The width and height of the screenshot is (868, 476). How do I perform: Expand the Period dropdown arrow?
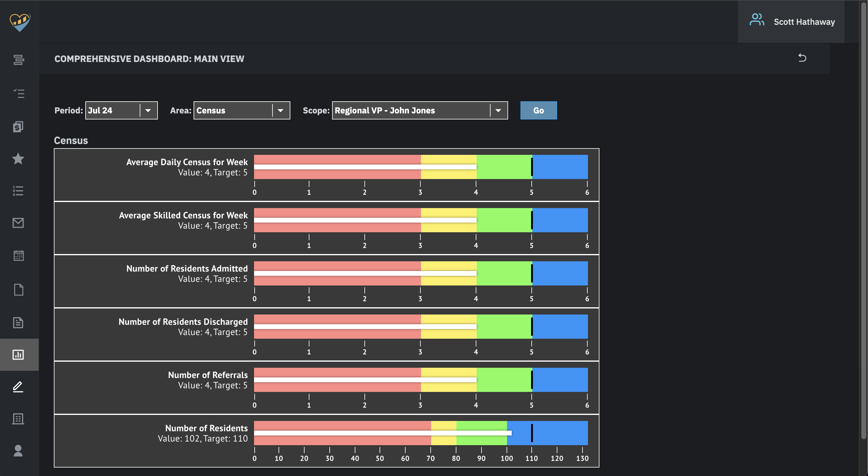tap(148, 110)
